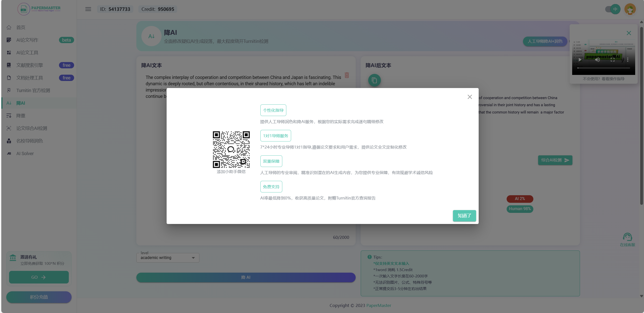Viewport: 644px width, 313px height.
Task: Click the hamburger menu icon in the header
Action: coord(88,9)
